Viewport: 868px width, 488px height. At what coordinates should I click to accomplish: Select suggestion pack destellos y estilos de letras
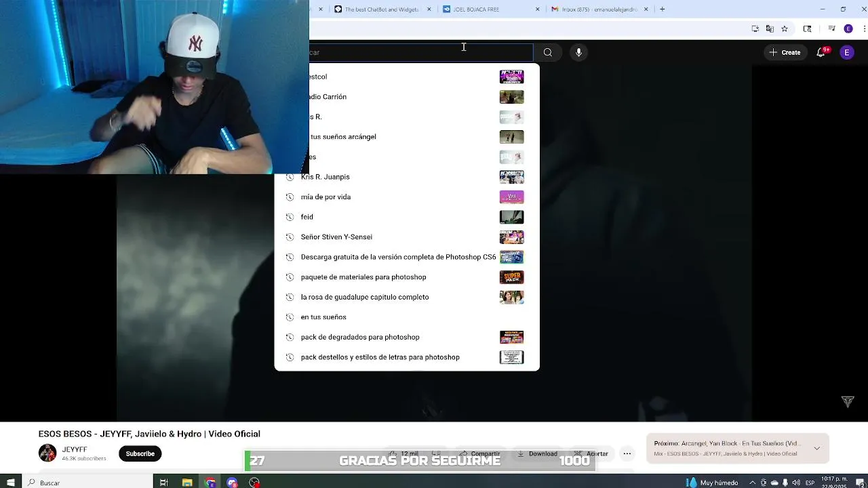[x=407, y=357]
